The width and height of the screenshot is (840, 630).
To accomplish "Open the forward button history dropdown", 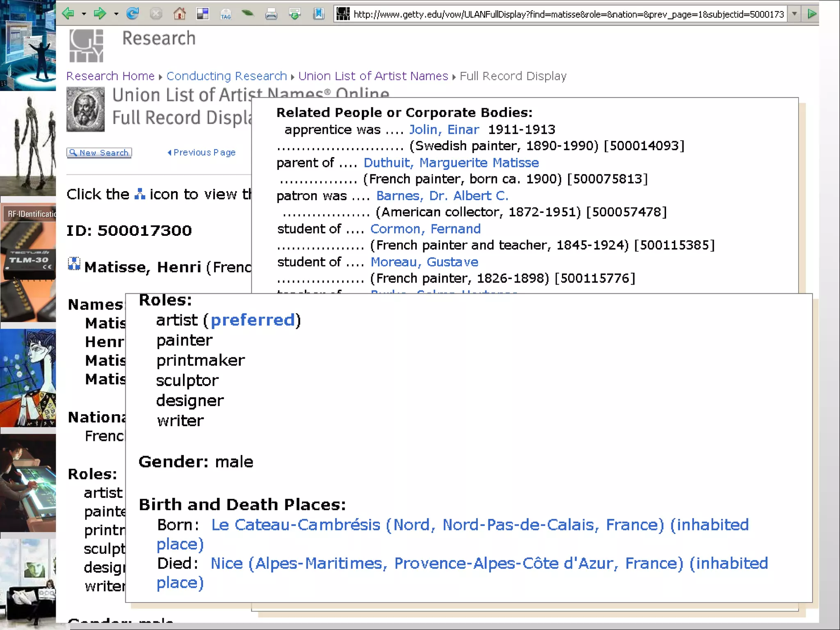I will click(x=116, y=14).
